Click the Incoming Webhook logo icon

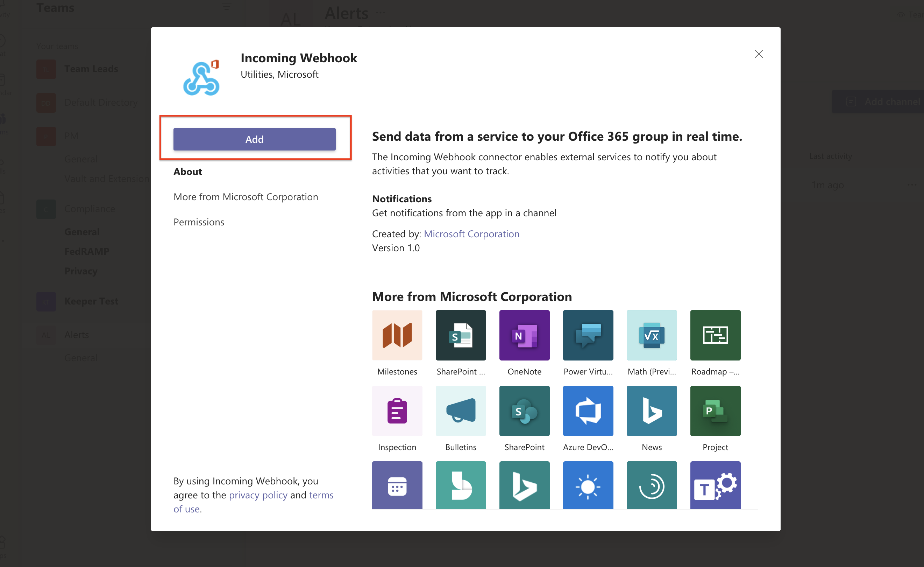click(201, 78)
